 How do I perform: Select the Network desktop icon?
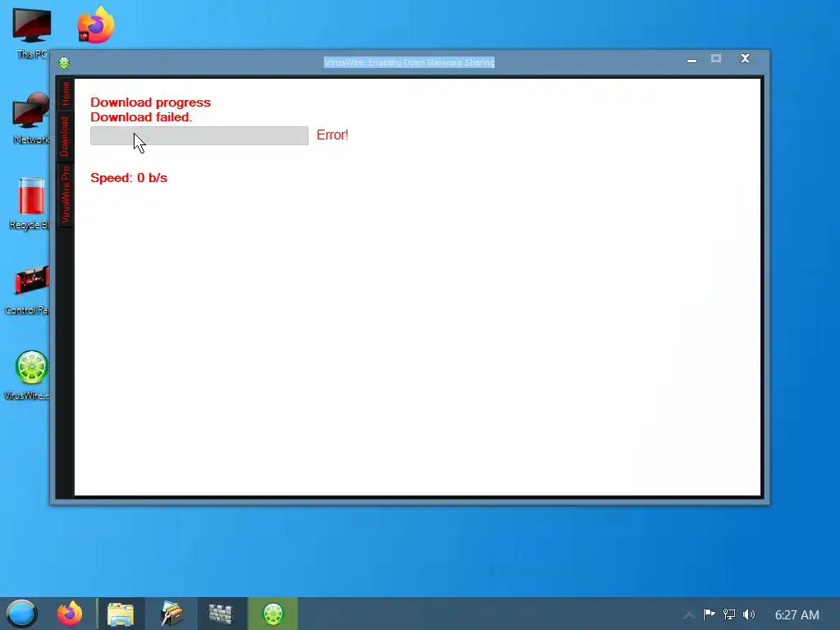point(32,118)
